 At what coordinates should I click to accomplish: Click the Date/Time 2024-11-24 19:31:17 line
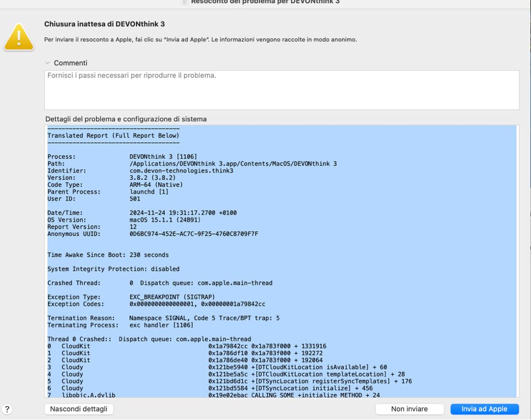[142, 213]
